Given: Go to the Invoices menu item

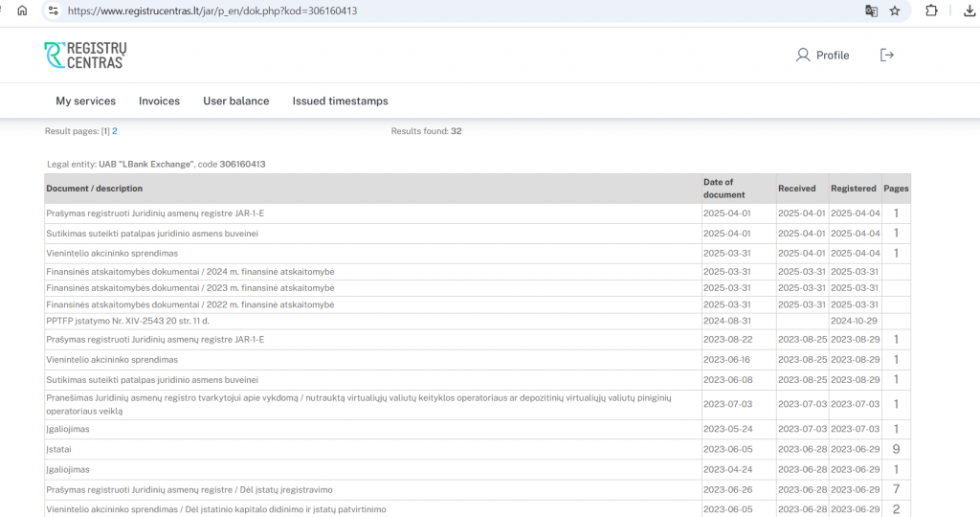Looking at the screenshot, I should [x=160, y=101].
